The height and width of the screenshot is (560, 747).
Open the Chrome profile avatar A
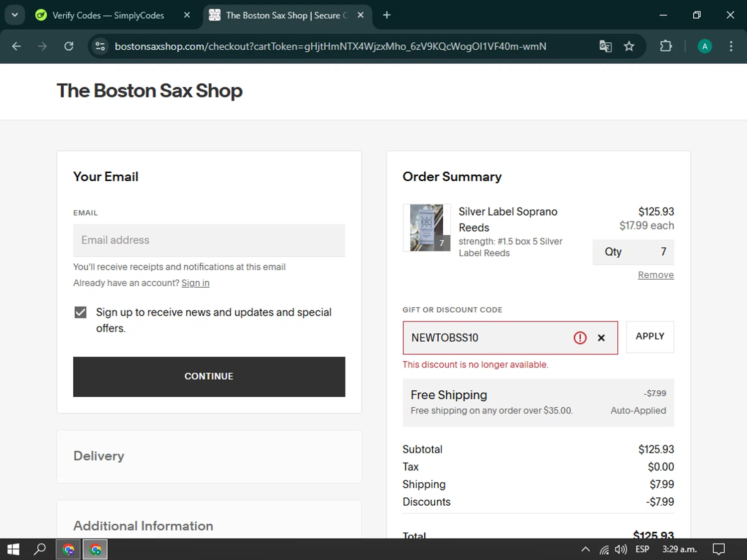coord(705,46)
